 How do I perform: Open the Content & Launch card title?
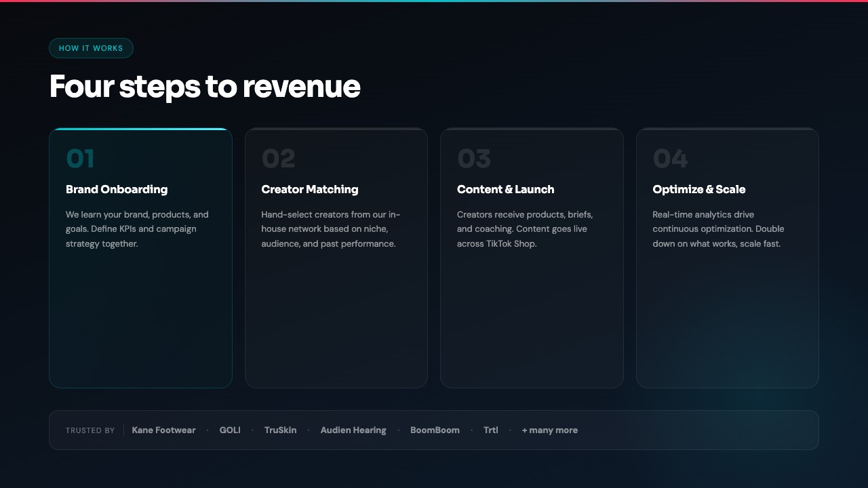click(505, 189)
